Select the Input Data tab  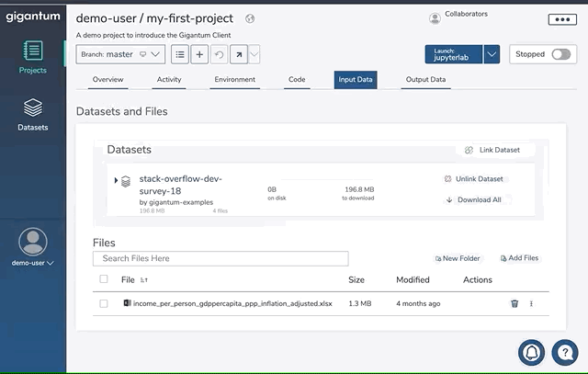tap(356, 80)
